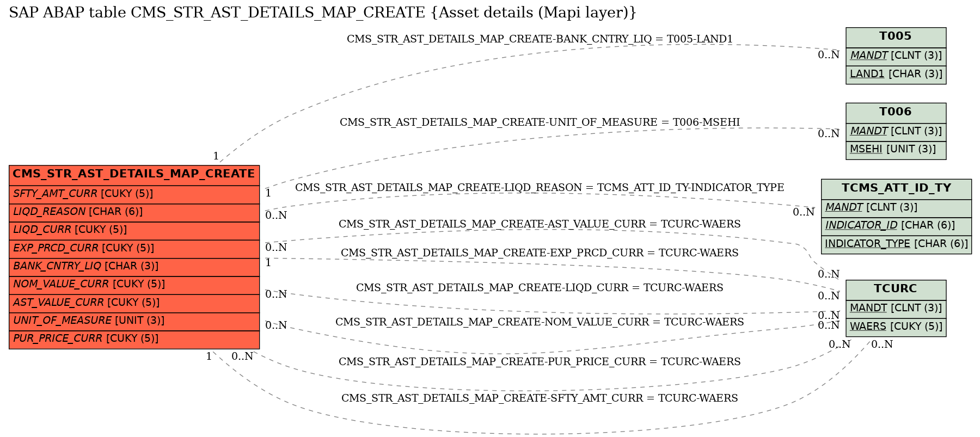Select the AST_VALUE_CURR field row

(134, 303)
